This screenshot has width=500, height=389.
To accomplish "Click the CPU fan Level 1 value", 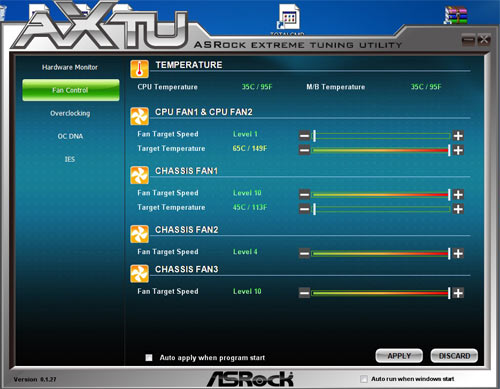I will coord(245,134).
